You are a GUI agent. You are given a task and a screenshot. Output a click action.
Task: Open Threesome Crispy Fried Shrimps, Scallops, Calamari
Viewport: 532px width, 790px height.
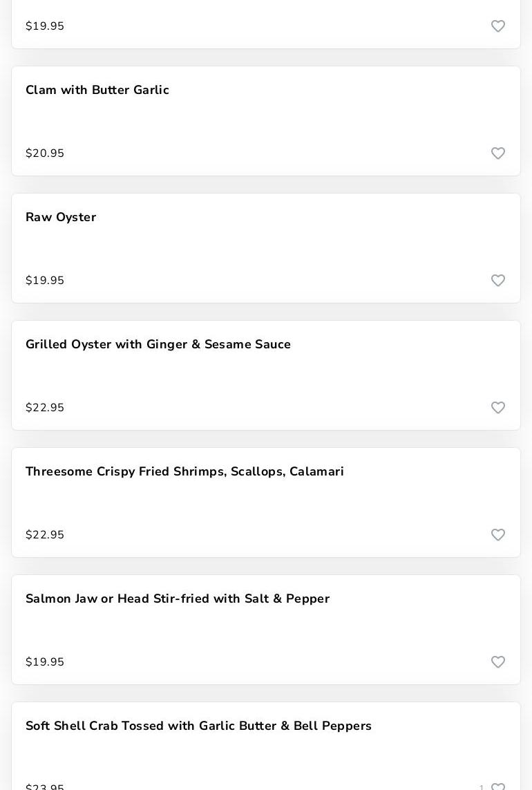pos(184,472)
